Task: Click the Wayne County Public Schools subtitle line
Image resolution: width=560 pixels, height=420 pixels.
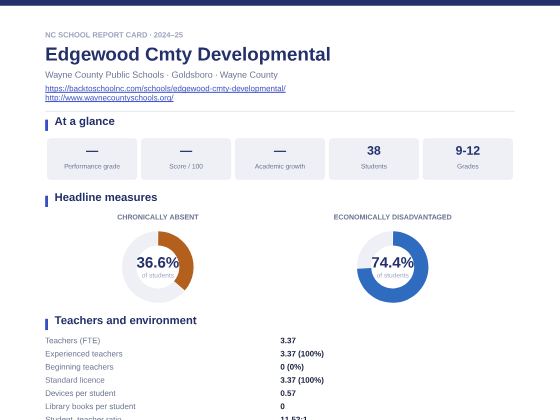Action: [161, 75]
